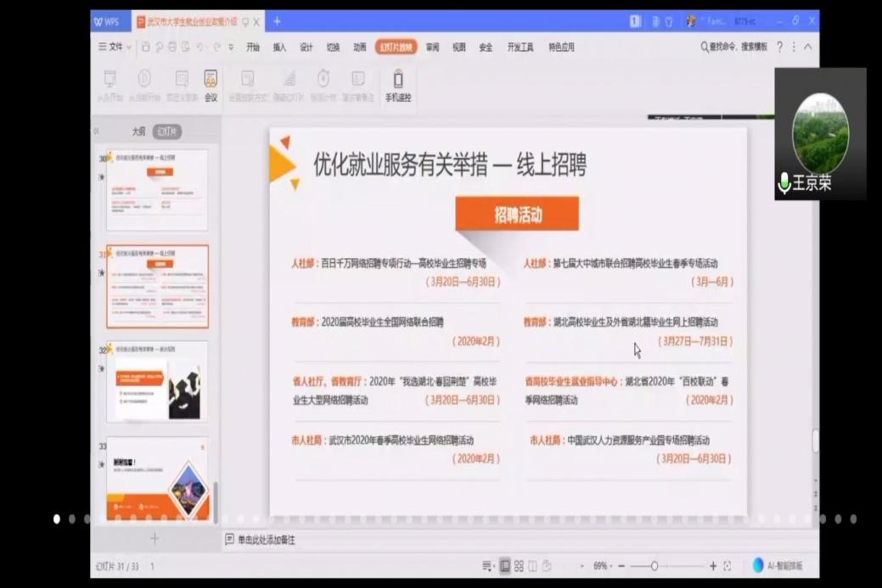Click the 手机遥控 phone remote icon
This screenshot has height=588, width=882.
click(x=397, y=85)
